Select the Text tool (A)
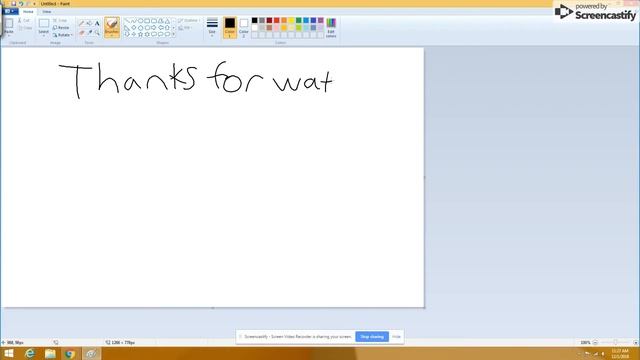Image resolution: width=640 pixels, height=360 pixels. tap(97, 23)
